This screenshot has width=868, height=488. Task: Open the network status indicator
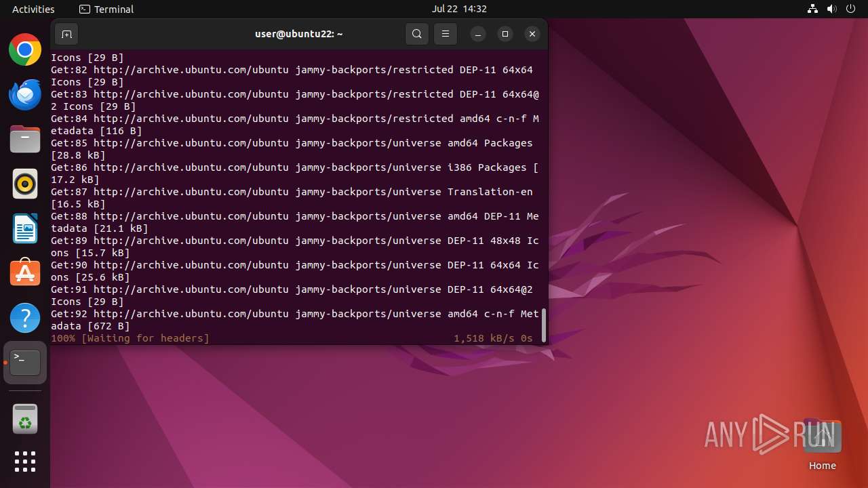813,9
